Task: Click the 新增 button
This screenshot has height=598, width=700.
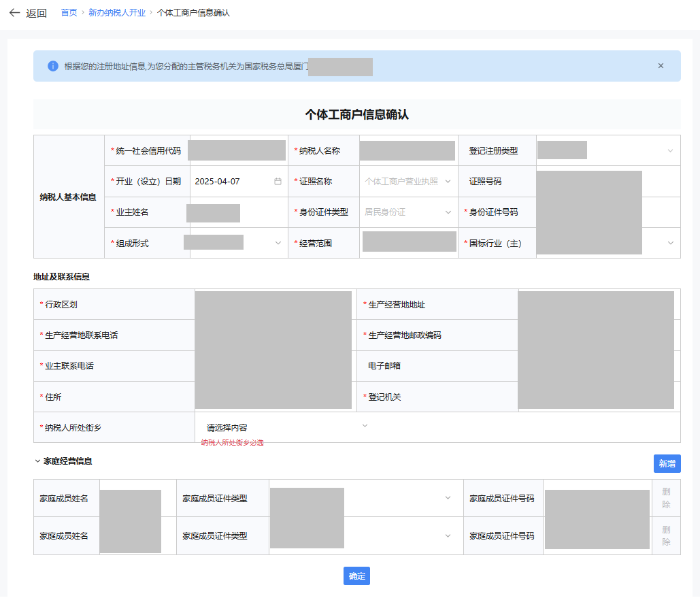Action: coord(667,463)
